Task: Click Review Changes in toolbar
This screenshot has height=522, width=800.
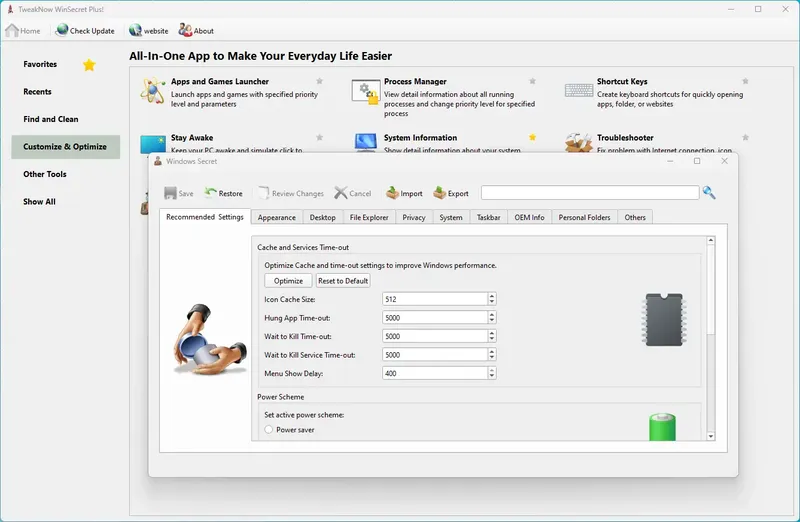Action: click(291, 193)
